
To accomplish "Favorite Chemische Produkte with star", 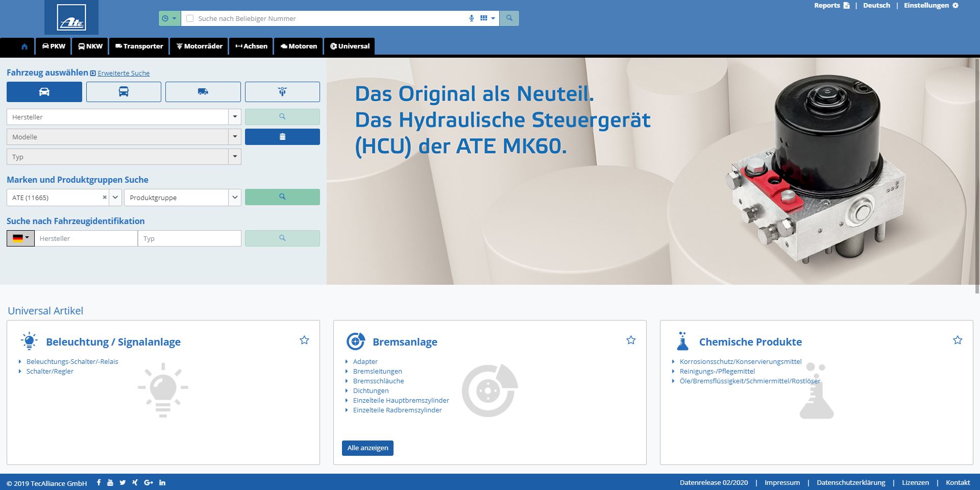I will 958,340.
